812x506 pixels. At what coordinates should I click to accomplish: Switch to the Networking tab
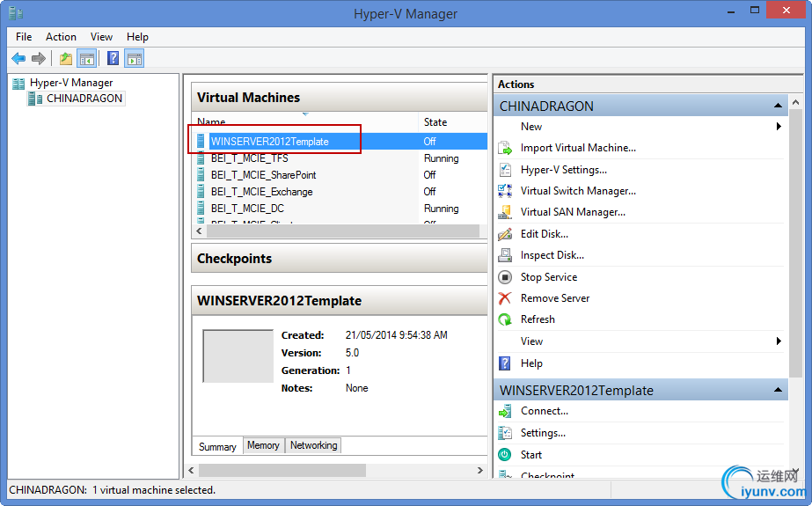pyautogui.click(x=313, y=445)
